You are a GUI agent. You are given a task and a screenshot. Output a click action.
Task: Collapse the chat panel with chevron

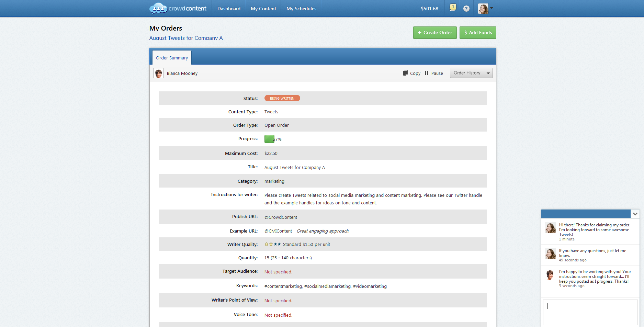(635, 214)
